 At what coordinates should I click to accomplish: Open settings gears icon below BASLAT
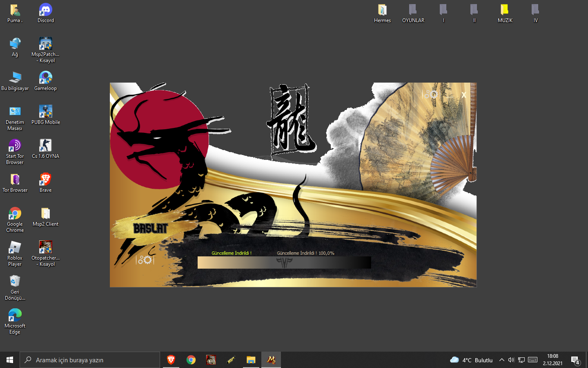145,260
